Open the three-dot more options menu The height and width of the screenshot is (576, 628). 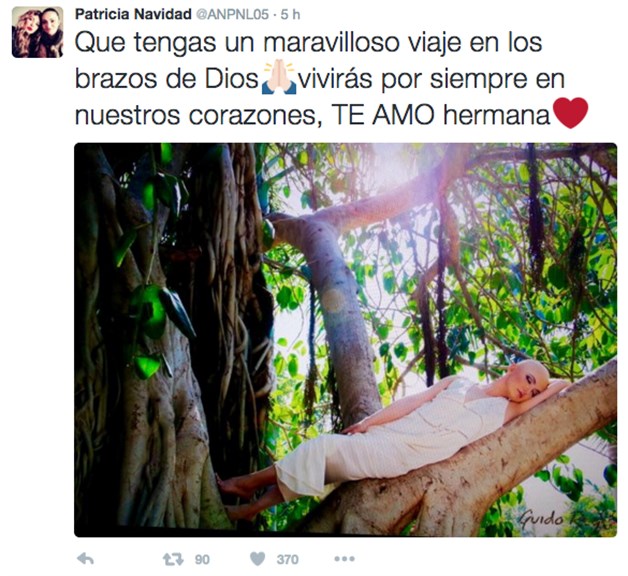click(x=344, y=558)
